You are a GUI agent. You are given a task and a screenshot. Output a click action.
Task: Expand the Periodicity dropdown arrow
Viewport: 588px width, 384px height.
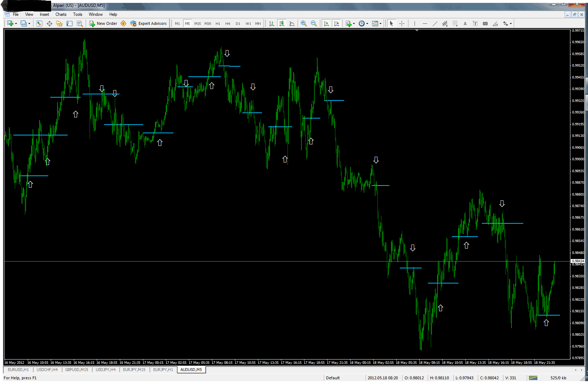click(x=367, y=23)
